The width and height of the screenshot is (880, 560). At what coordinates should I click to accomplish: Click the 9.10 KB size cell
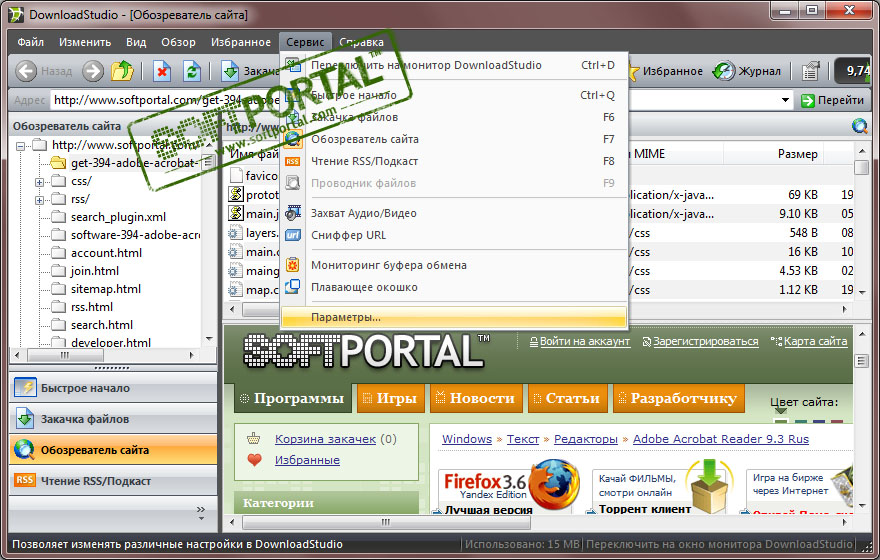tap(798, 214)
